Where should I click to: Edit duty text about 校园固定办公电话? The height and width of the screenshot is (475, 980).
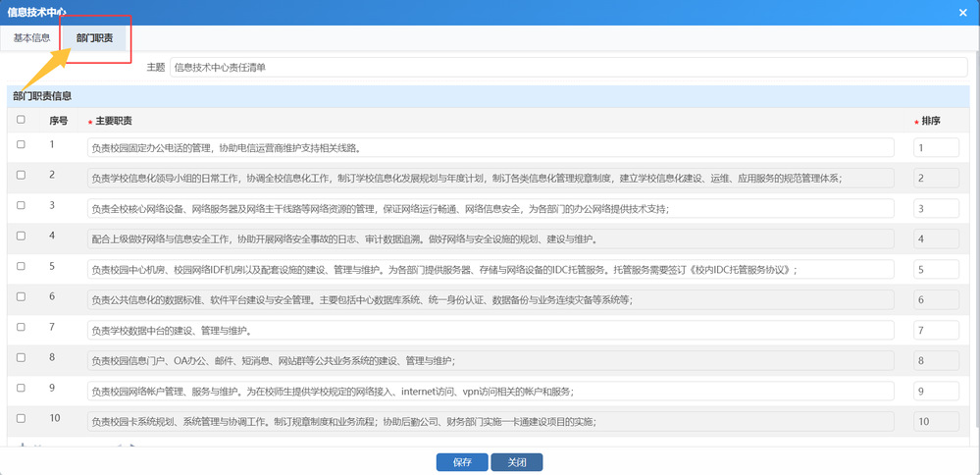490,147
